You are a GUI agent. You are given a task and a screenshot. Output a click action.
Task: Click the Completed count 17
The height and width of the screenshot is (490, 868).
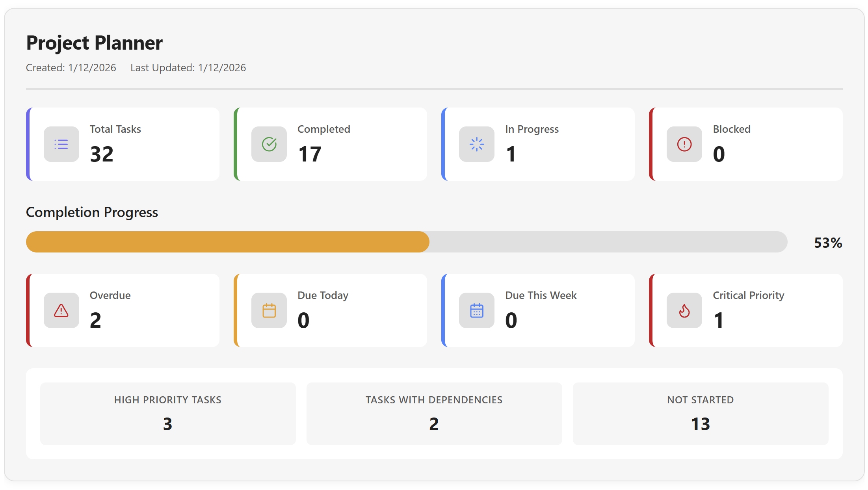click(310, 154)
